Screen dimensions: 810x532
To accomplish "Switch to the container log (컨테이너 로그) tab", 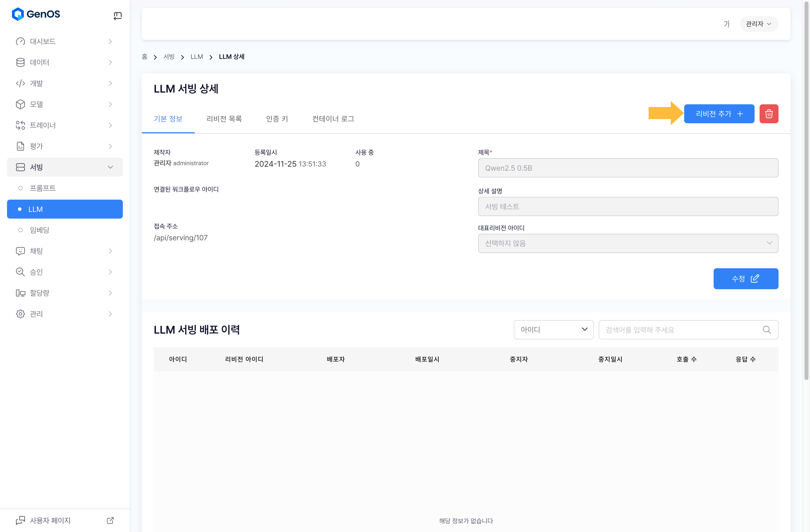I will pos(333,119).
